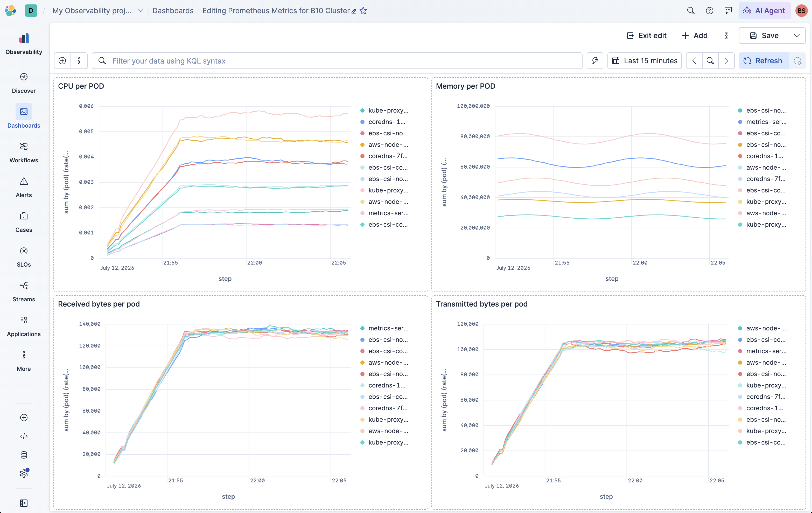Image resolution: width=812 pixels, height=513 pixels.
Task: Step time range forward
Action: 726,61
